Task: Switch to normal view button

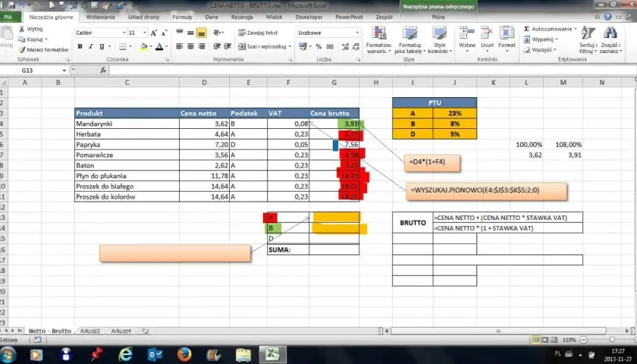Action: (536, 340)
